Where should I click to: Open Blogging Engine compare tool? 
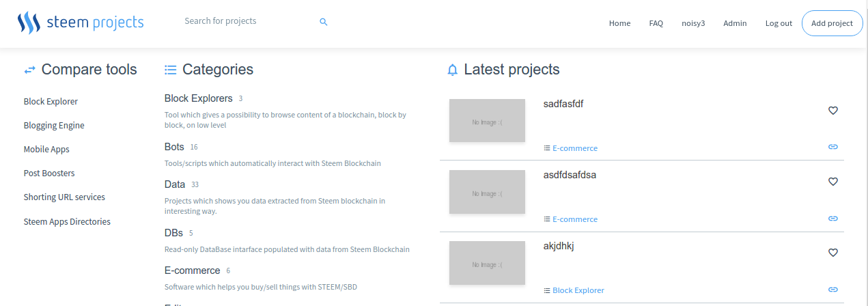tap(54, 126)
